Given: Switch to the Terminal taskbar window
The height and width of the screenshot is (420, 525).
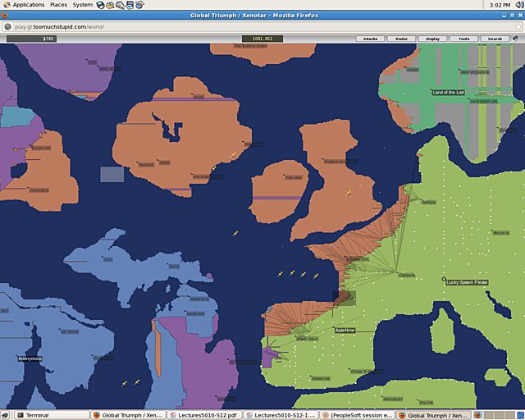Looking at the screenshot, I should [x=52, y=415].
